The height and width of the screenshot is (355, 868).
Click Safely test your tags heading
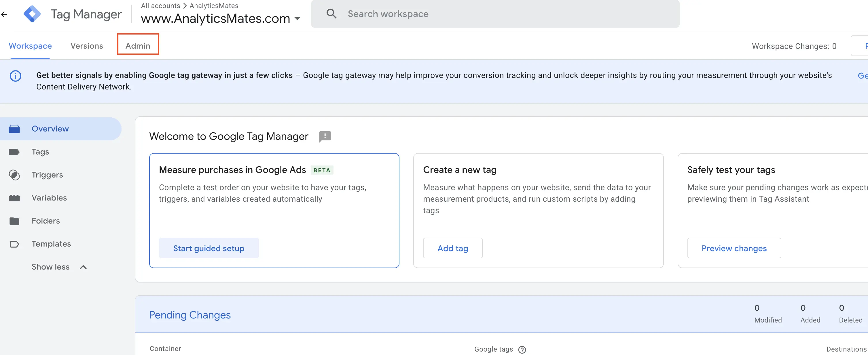coord(731,170)
